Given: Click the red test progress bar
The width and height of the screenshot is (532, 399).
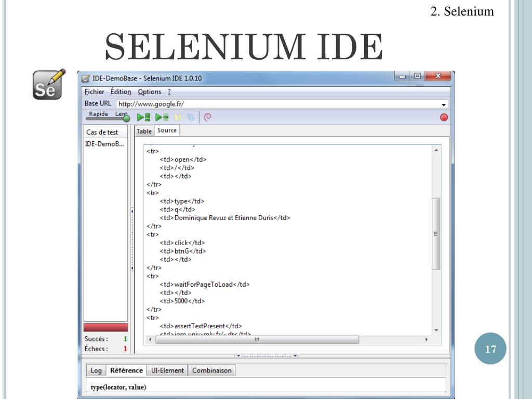Looking at the screenshot, I should click(x=105, y=327).
